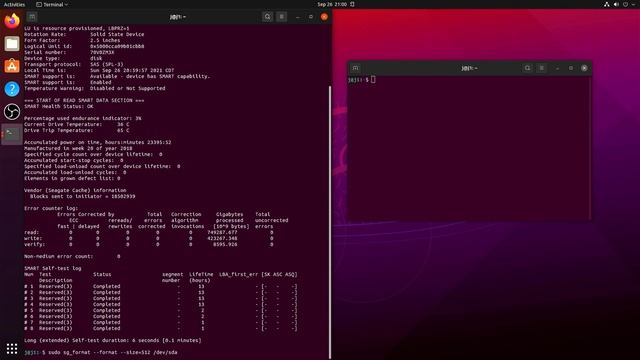Viewport: 640px width, 360px height.
Task: Launch Ubuntu Software from the dock
Action: pyautogui.click(x=12, y=66)
